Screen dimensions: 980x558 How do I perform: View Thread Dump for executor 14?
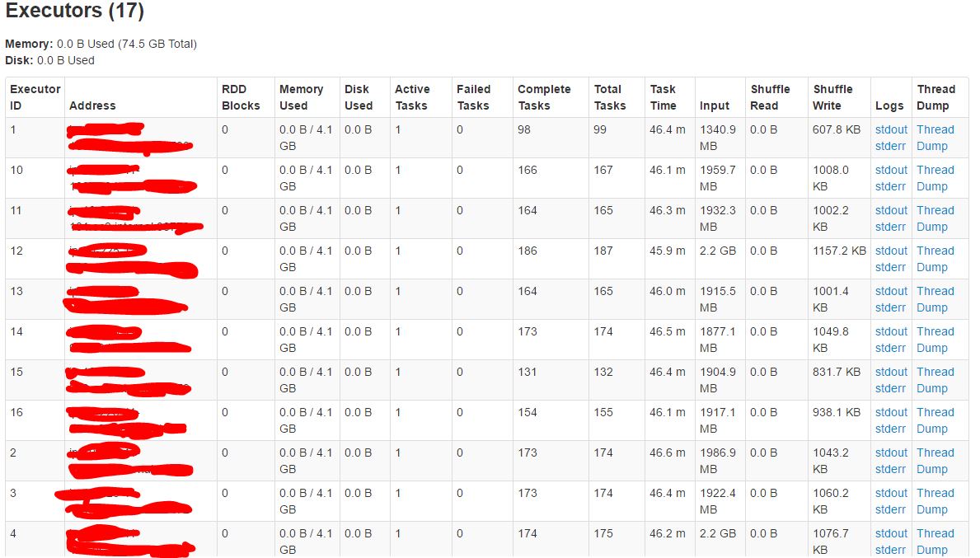(935, 340)
